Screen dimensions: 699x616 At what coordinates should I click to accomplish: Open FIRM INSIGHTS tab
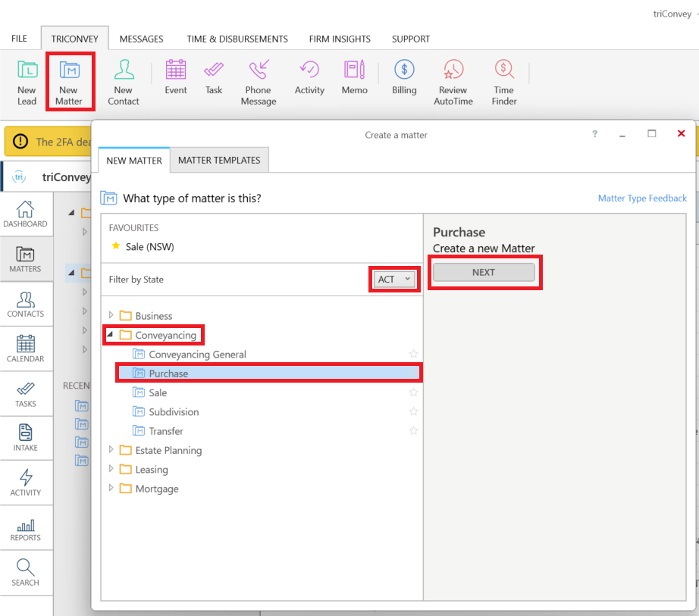[340, 39]
